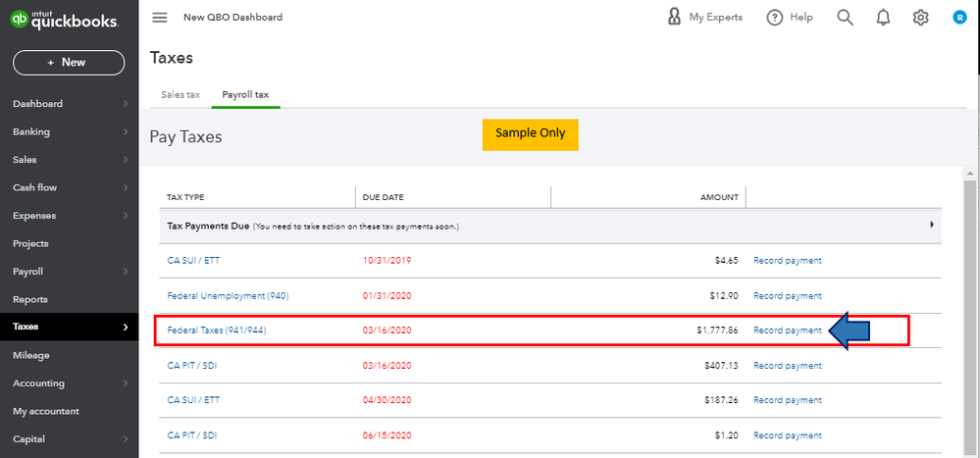The width and height of the screenshot is (980, 458).
Task: Click the + New button
Action: click(69, 63)
